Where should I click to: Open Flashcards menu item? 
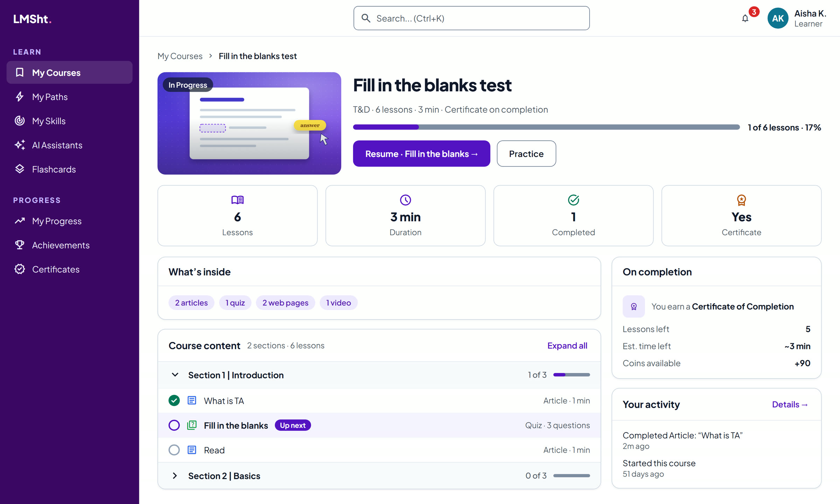pos(69,169)
